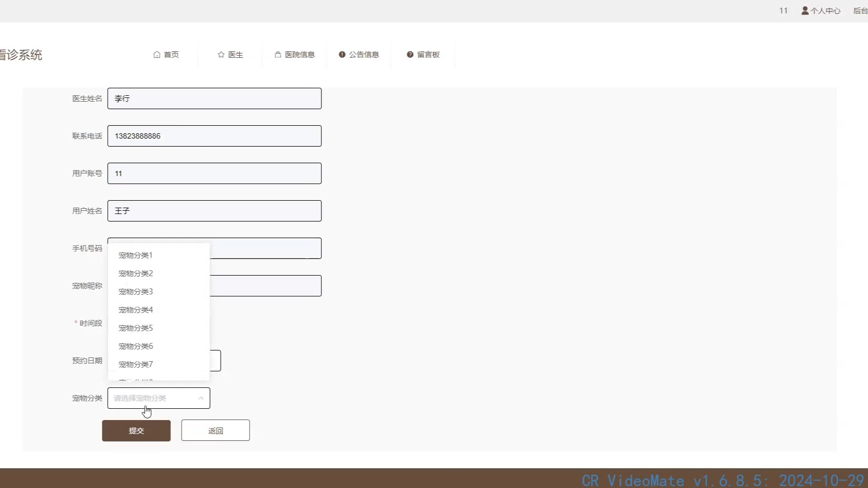
Task: Open the 公告信息 menu item
Action: click(359, 55)
